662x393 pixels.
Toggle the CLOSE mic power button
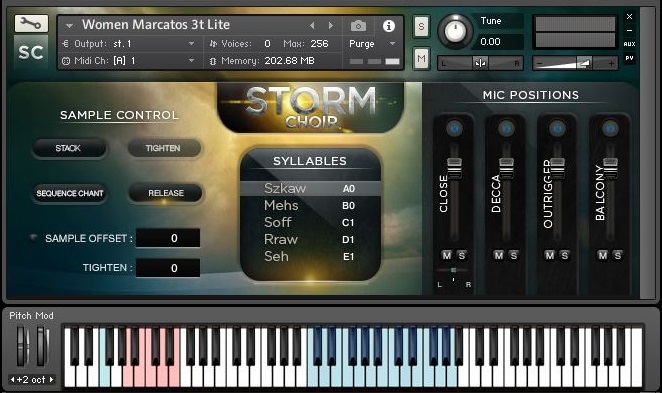pos(454,129)
